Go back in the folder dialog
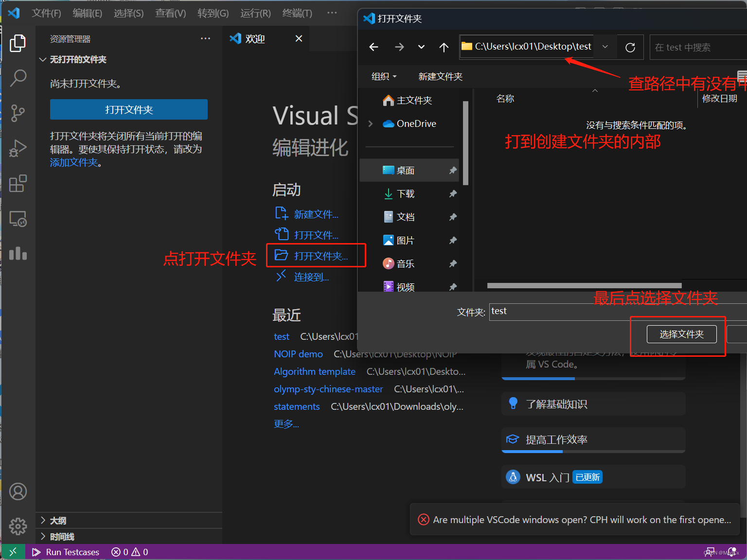The height and width of the screenshot is (560, 747). click(373, 47)
